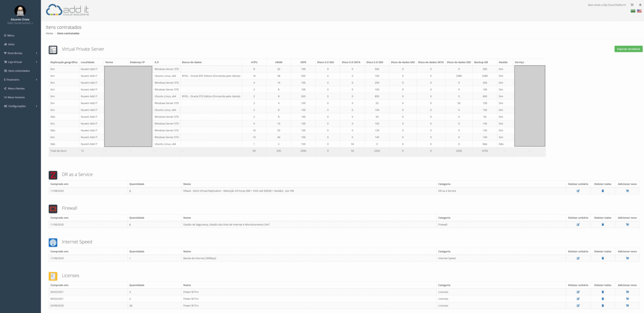Click the Firewall section icon
The height and width of the screenshot is (313, 644).
tap(53, 208)
